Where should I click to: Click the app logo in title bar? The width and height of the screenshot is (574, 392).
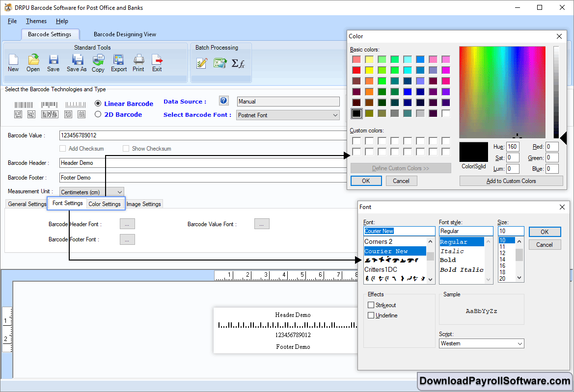point(8,7)
